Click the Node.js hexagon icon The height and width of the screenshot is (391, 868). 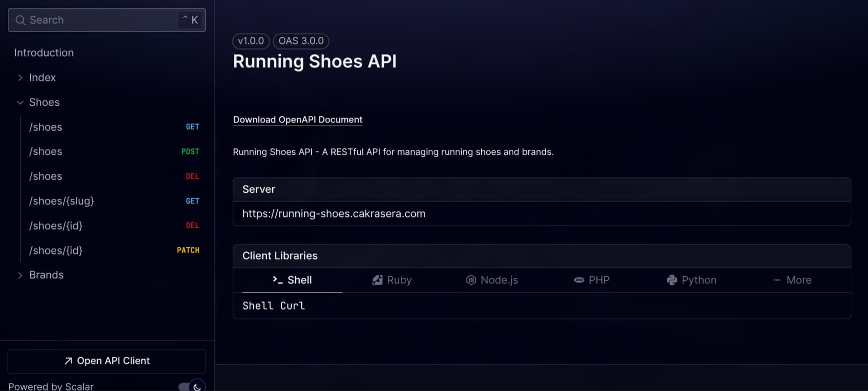[471, 280]
